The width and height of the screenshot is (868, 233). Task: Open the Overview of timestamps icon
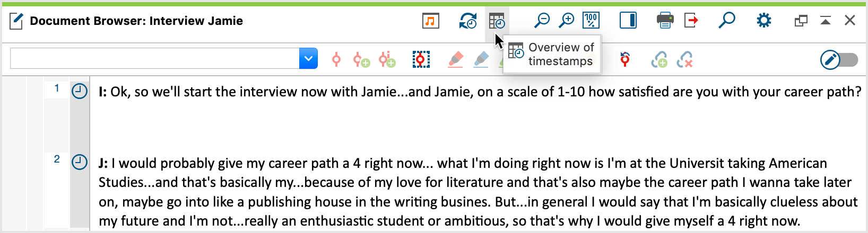[x=497, y=21]
